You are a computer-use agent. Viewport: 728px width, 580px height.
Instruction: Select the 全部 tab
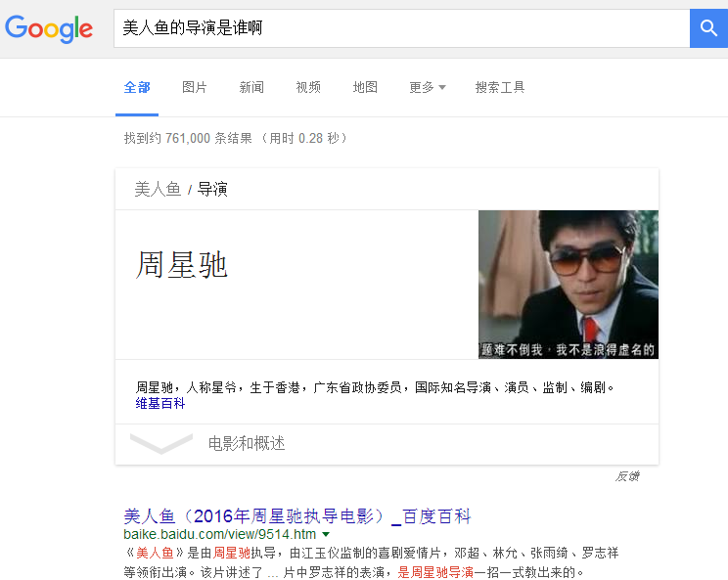coord(137,87)
